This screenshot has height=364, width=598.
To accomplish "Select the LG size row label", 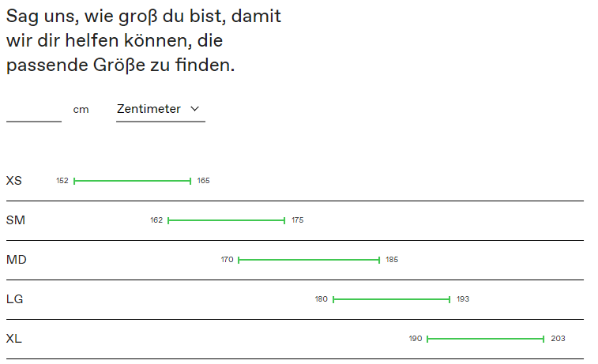I will (x=15, y=299).
